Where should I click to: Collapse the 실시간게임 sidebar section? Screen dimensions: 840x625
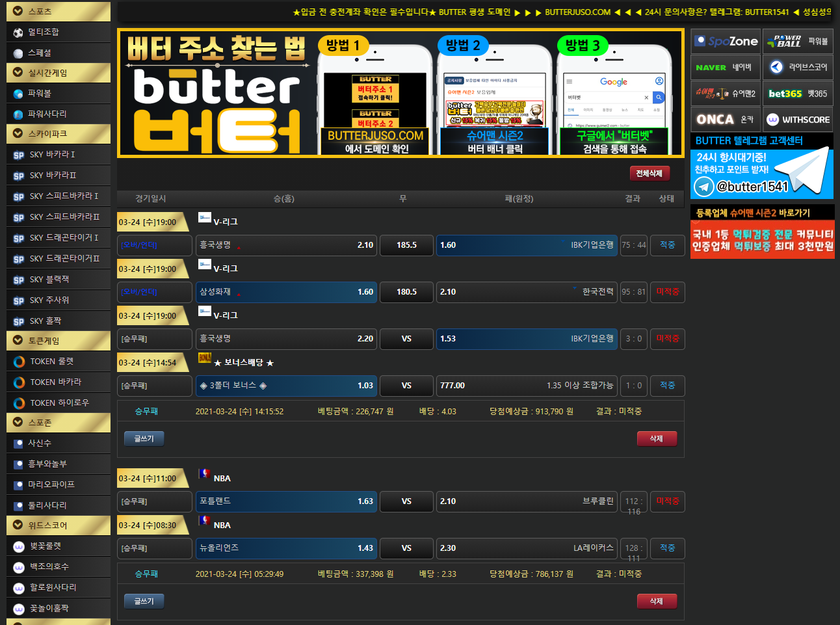[x=18, y=72]
